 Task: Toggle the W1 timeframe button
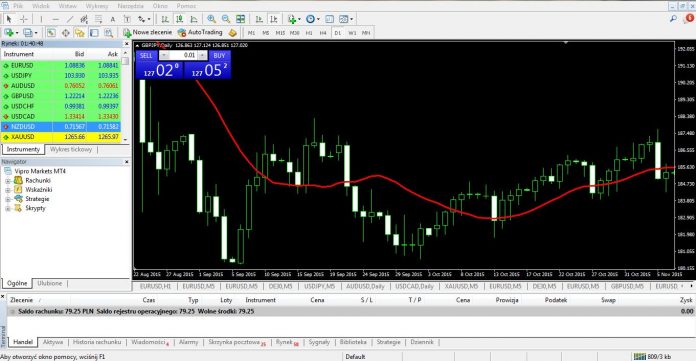pyautogui.click(x=352, y=33)
